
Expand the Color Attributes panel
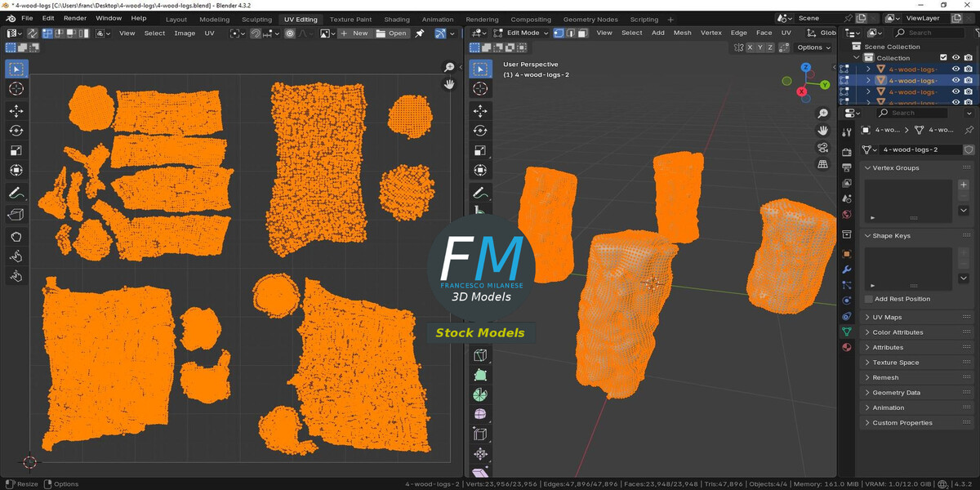tap(868, 332)
